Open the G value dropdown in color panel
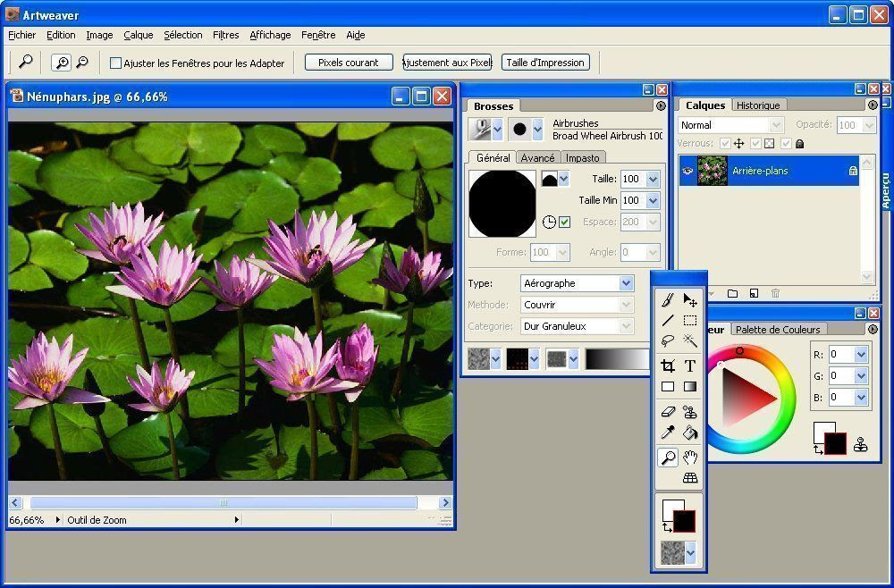The image size is (894, 588). (x=861, y=375)
